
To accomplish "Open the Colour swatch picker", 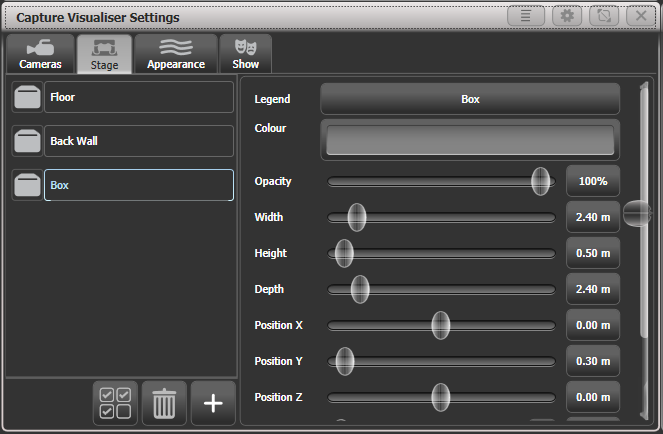I will click(470, 140).
